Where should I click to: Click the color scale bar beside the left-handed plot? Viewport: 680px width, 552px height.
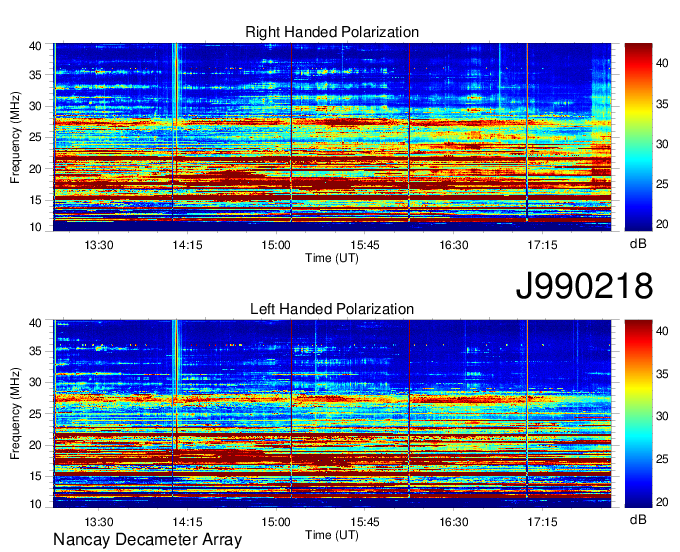(638, 413)
